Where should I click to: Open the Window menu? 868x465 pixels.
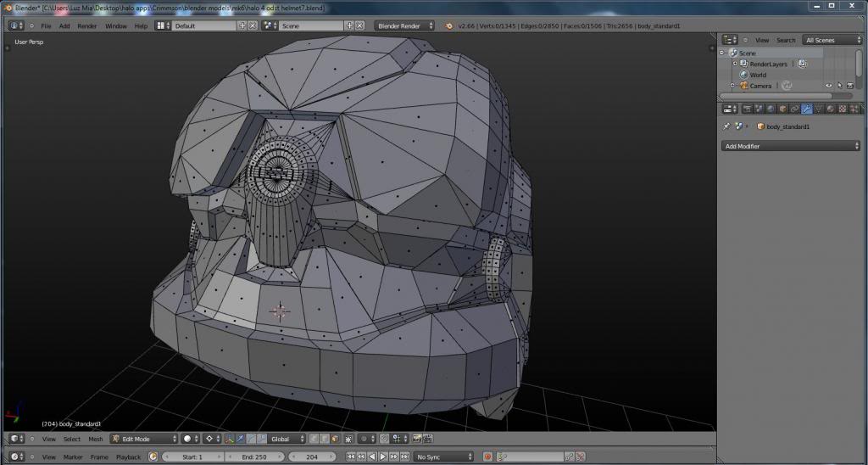115,26
